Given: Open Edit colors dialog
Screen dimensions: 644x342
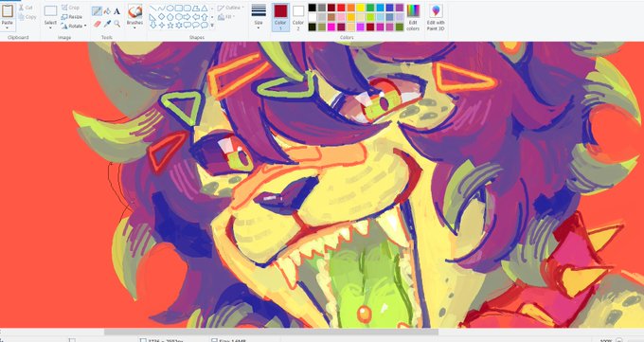Looking at the screenshot, I should [x=413, y=17].
